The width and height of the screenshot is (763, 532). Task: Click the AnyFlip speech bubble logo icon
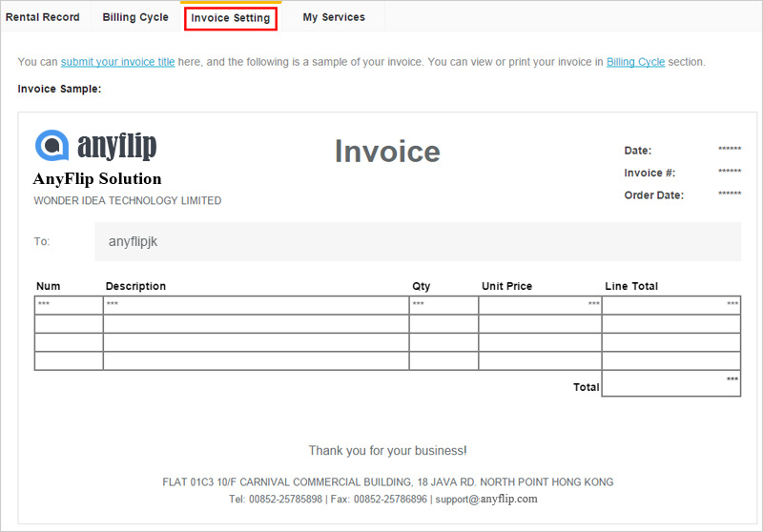(x=52, y=145)
